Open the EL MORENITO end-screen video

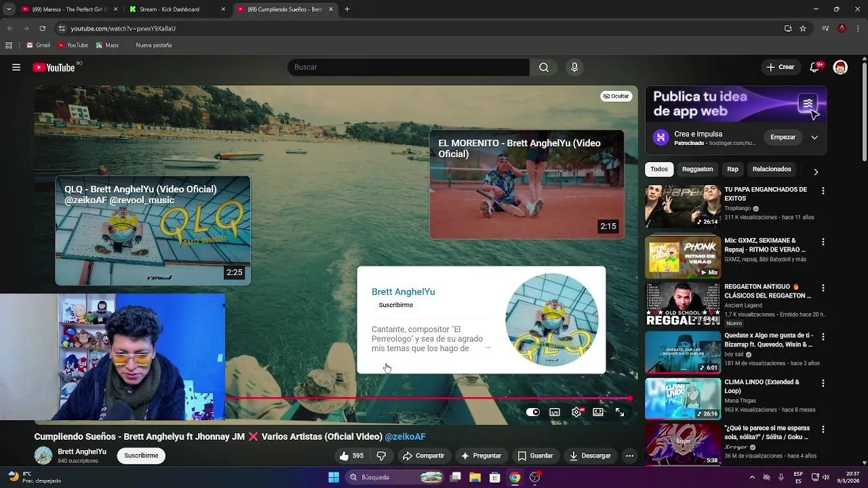[x=526, y=184]
